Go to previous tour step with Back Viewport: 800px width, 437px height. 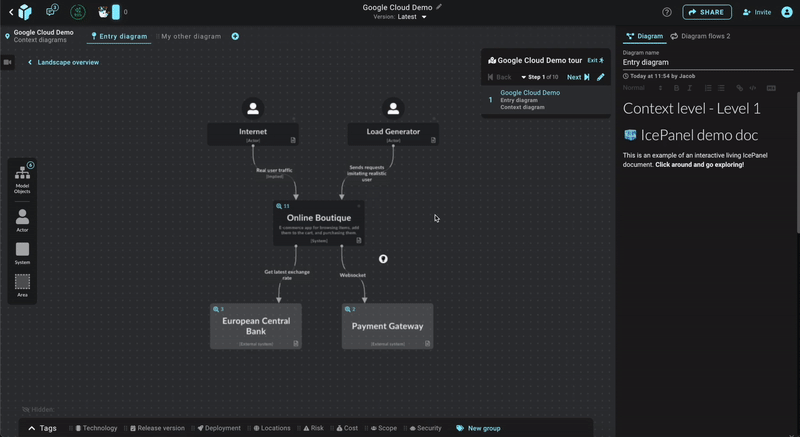(x=499, y=77)
